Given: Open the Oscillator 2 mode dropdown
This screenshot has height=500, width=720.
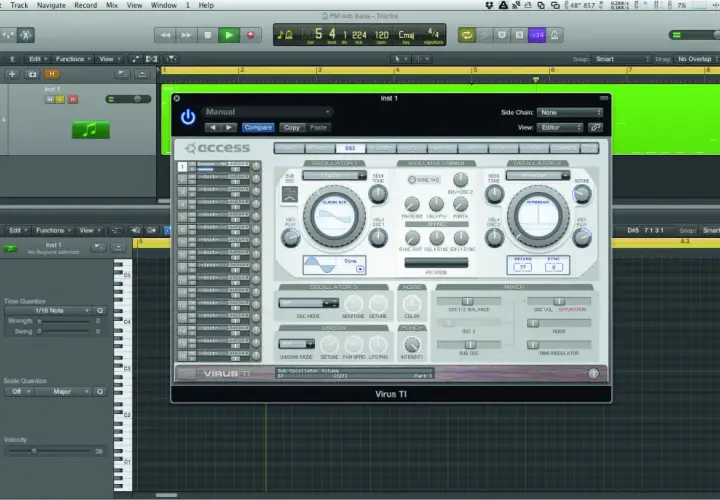Looking at the screenshot, I should click(538, 175).
